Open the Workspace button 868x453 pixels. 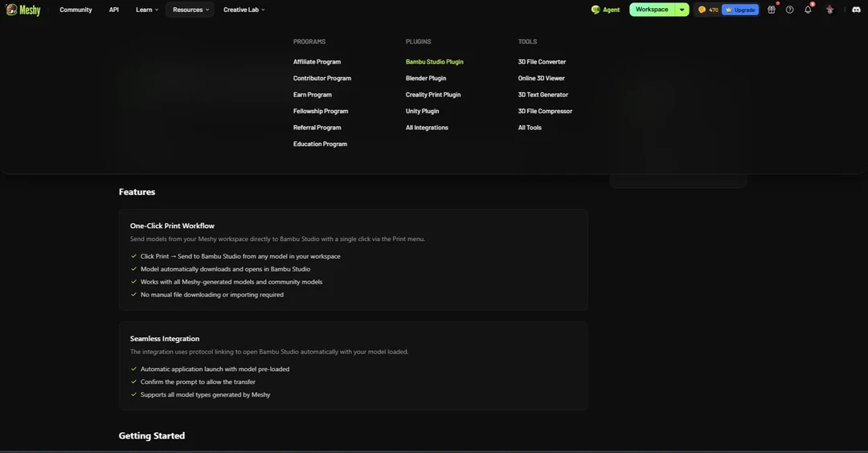pos(652,10)
